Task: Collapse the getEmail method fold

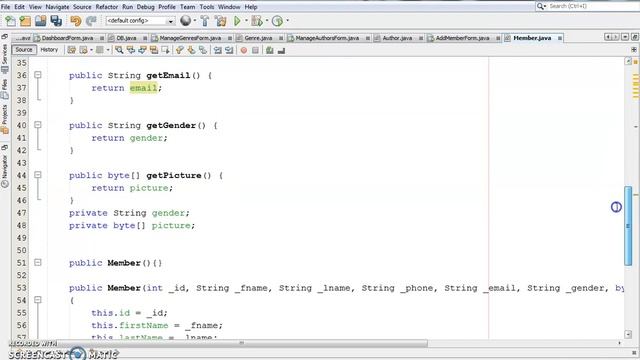Action: [38, 75]
